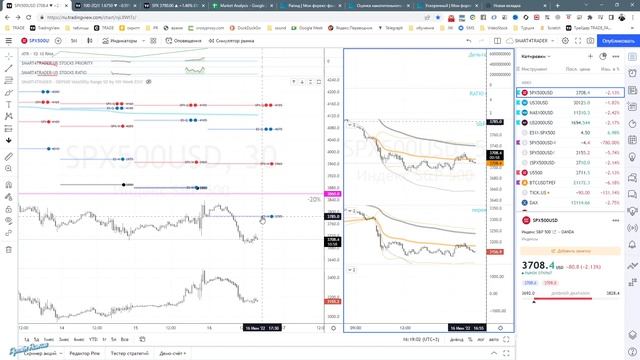The image size is (640, 360).
Task: Select the zoom-in magnifier tool
Action: (x=9, y=169)
